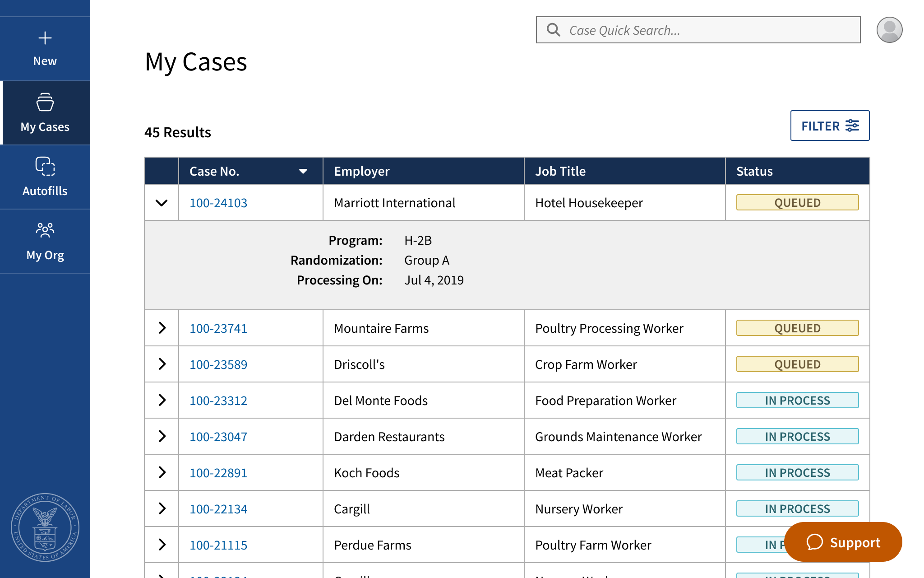Click the user profile avatar

tap(889, 30)
